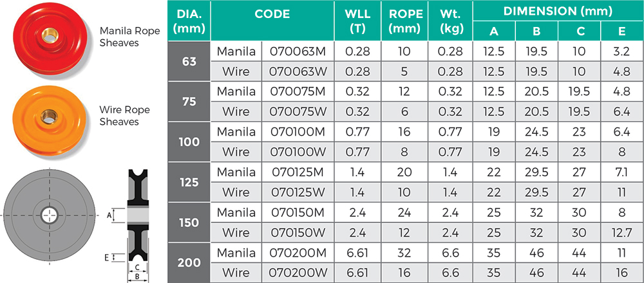Click the gray sheave front-view diagram
The image size is (644, 283).
48,214
